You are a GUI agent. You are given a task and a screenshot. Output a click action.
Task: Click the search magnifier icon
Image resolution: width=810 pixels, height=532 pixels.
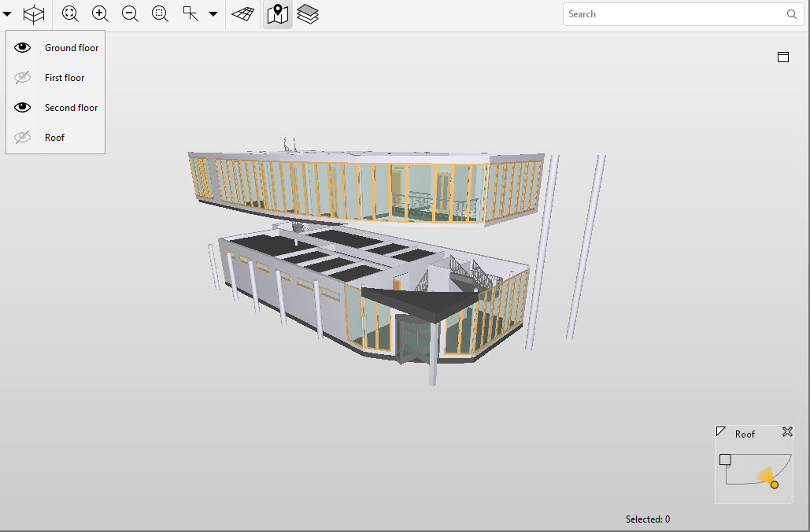791,14
